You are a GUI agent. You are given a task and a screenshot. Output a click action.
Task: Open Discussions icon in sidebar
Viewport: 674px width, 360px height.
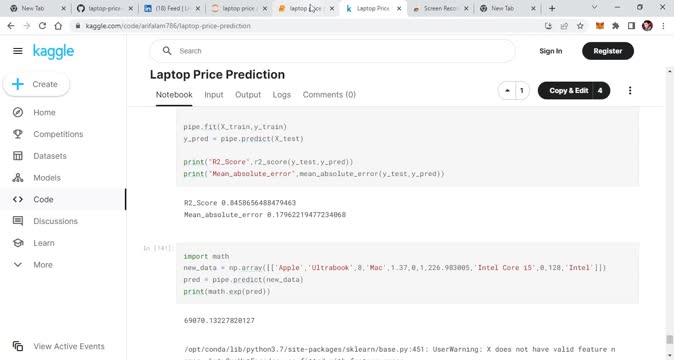18,221
